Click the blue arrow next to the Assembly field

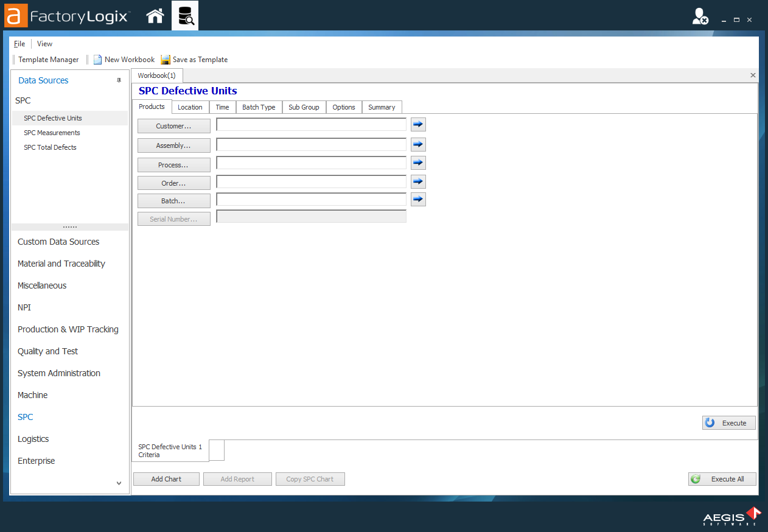(x=418, y=145)
